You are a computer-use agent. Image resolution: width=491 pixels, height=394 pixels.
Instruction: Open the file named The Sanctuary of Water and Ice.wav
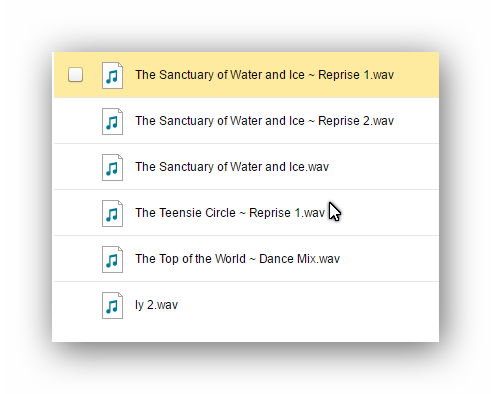pos(232,167)
